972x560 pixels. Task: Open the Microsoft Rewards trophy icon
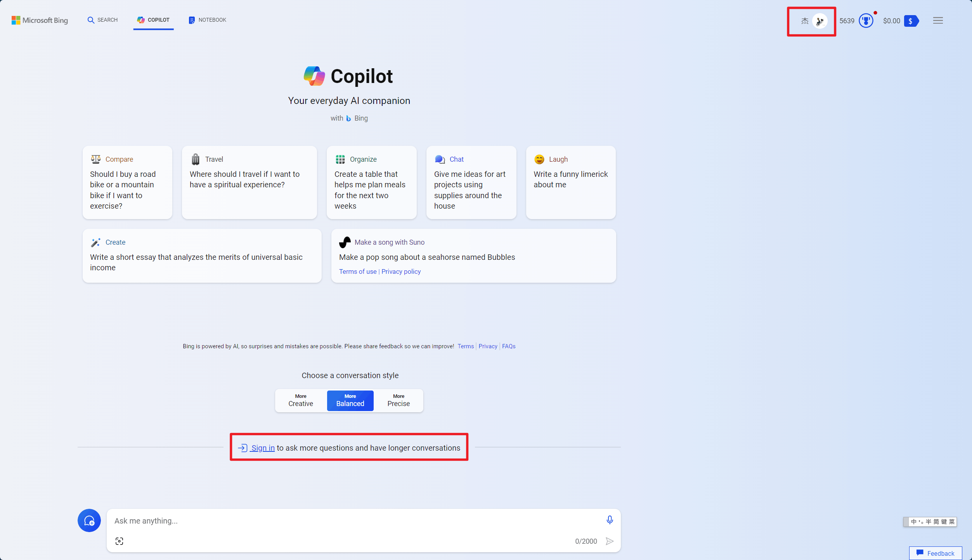[x=866, y=21]
